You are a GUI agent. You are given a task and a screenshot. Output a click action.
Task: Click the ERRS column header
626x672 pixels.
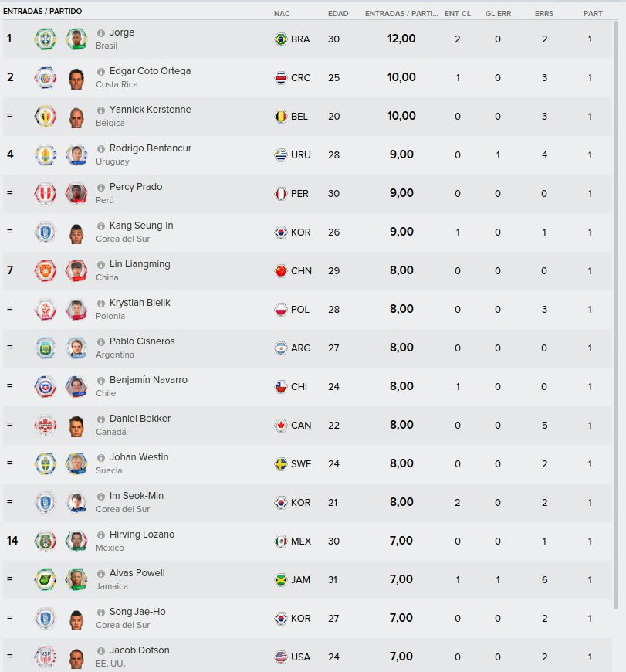544,14
